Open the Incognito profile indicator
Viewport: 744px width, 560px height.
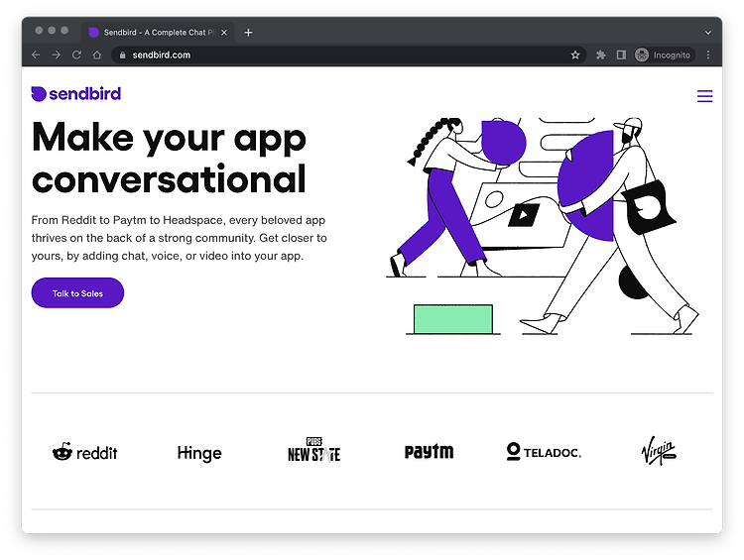[664, 55]
